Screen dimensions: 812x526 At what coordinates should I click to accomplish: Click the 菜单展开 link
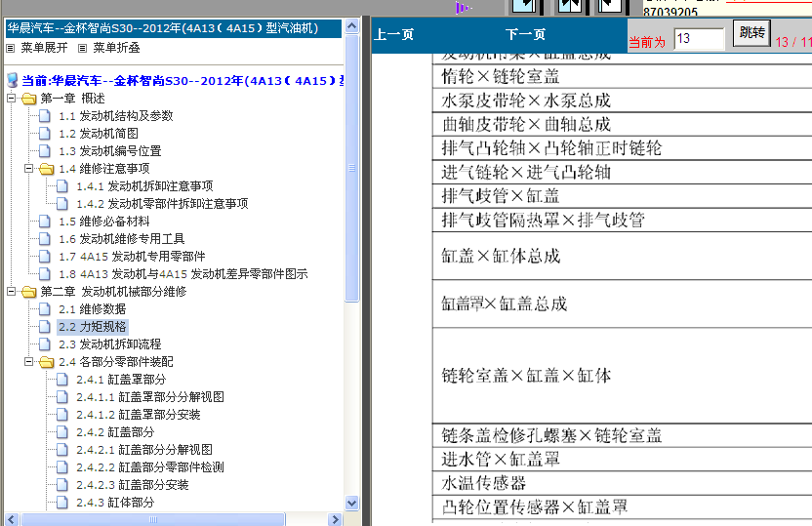44,48
